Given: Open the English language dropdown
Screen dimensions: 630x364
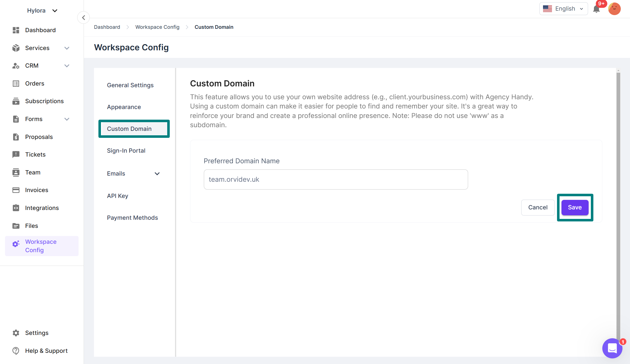Looking at the screenshot, I should click(x=563, y=9).
